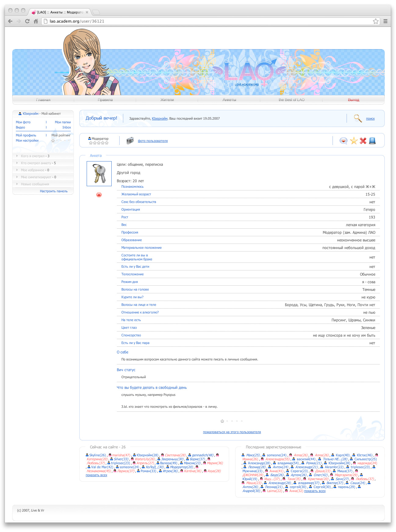
Task: Open Юстас(46) in recently registered list
Action: pos(365,455)
